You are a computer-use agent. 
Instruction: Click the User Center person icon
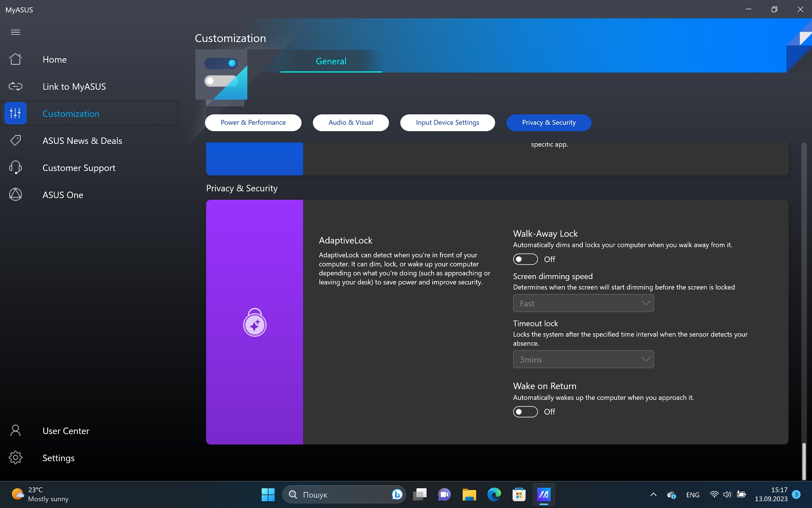click(x=16, y=431)
